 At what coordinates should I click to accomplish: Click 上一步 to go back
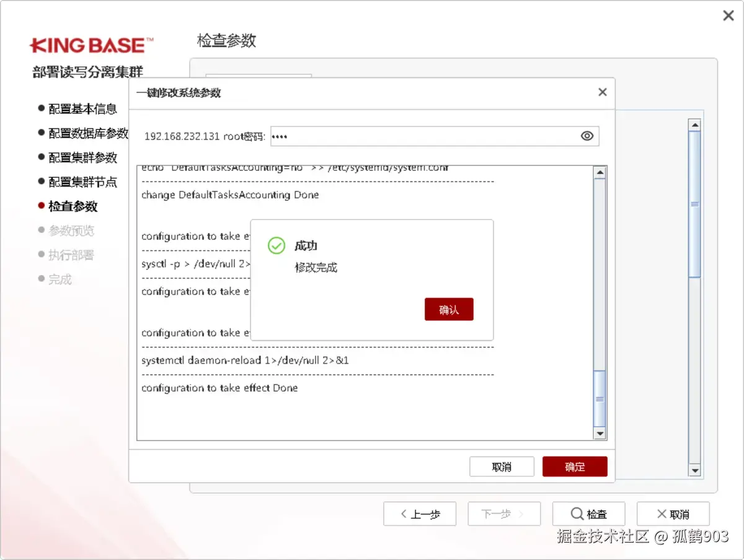tap(420, 514)
